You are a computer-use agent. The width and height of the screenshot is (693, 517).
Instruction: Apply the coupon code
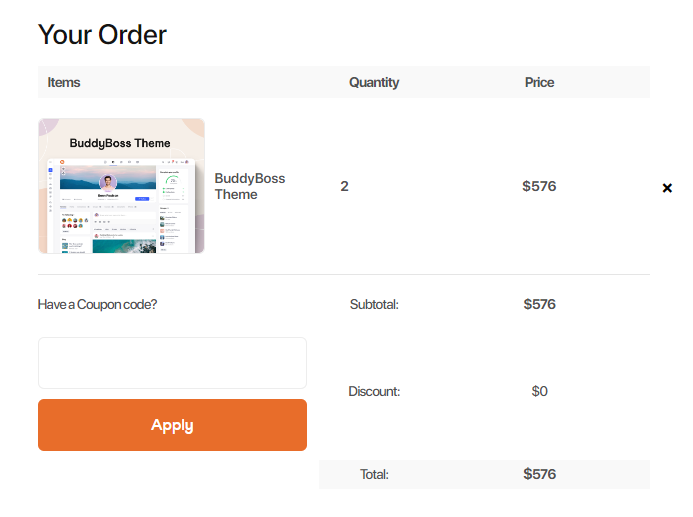pos(172,425)
